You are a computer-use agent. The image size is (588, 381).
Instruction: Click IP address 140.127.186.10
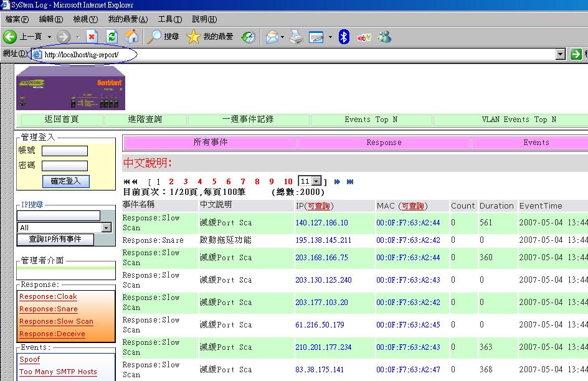coord(322,222)
